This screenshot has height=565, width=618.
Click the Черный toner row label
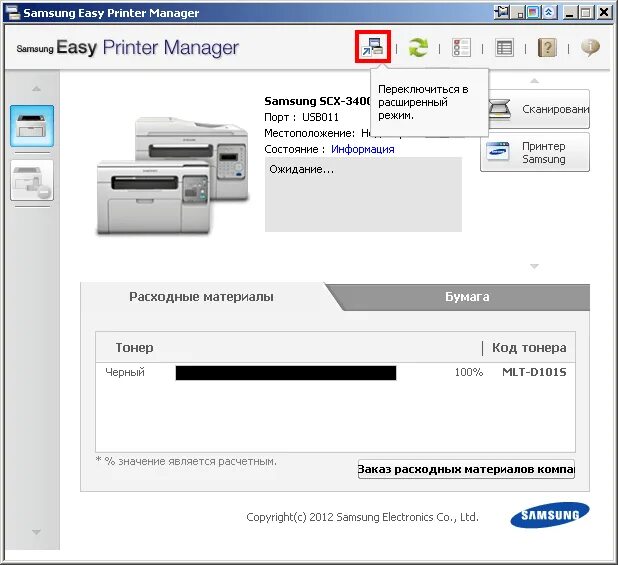125,372
